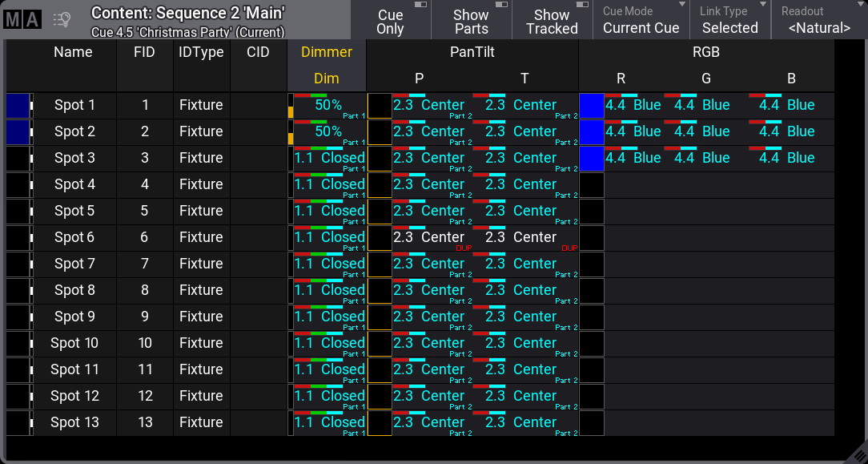Expand the Link Type selector
The height and width of the screenshot is (464, 868).
tap(729, 21)
